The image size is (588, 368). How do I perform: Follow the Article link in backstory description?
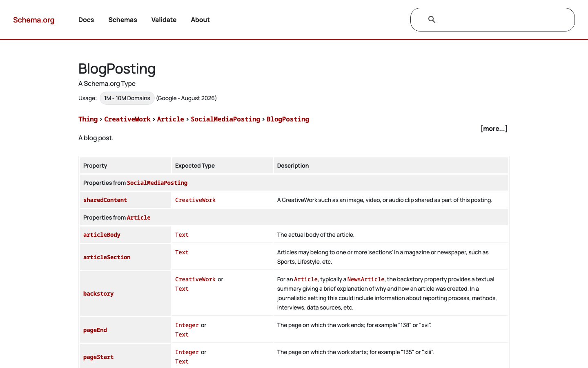pos(306,279)
